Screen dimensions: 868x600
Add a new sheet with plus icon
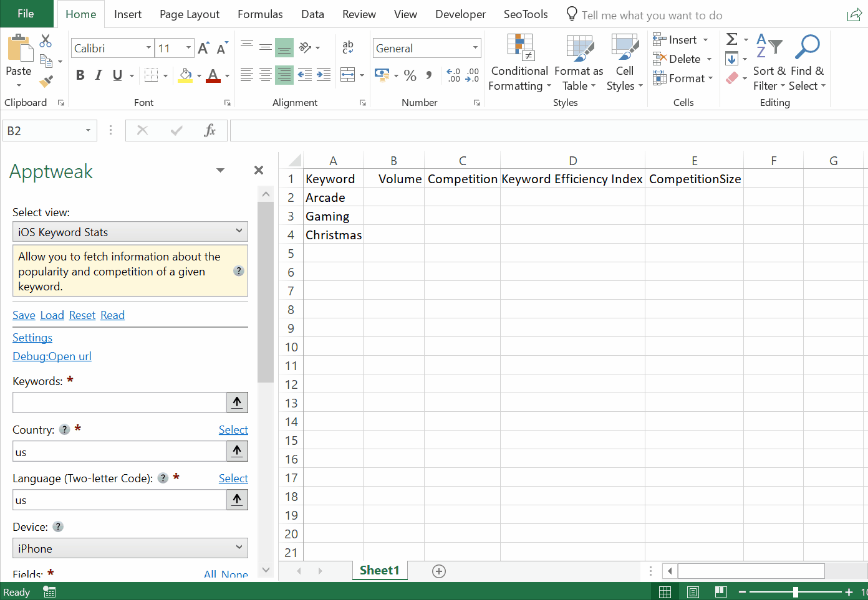pyautogui.click(x=439, y=571)
